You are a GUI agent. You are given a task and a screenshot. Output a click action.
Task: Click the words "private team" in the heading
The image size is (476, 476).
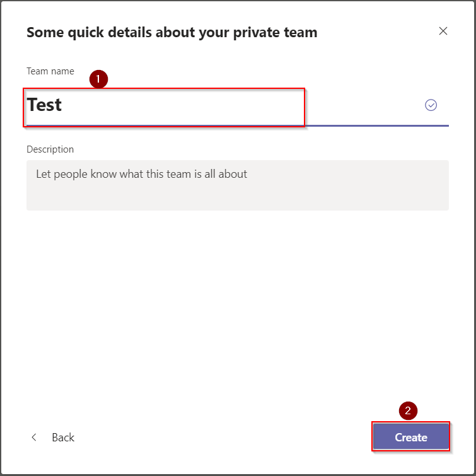tap(277, 32)
